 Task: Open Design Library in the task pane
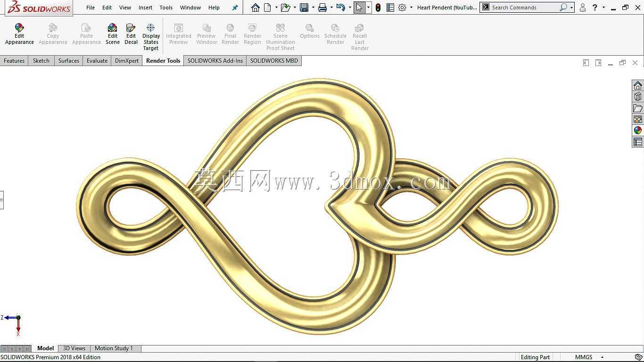click(638, 97)
